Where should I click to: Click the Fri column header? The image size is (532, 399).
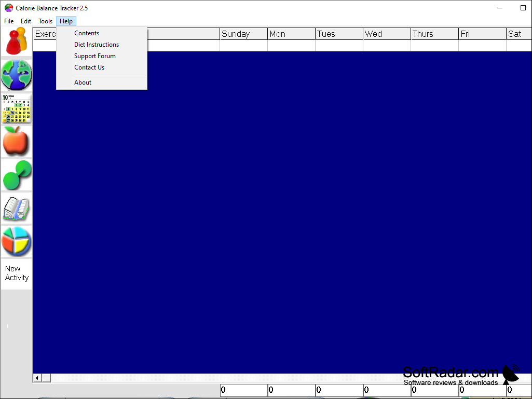pos(483,34)
